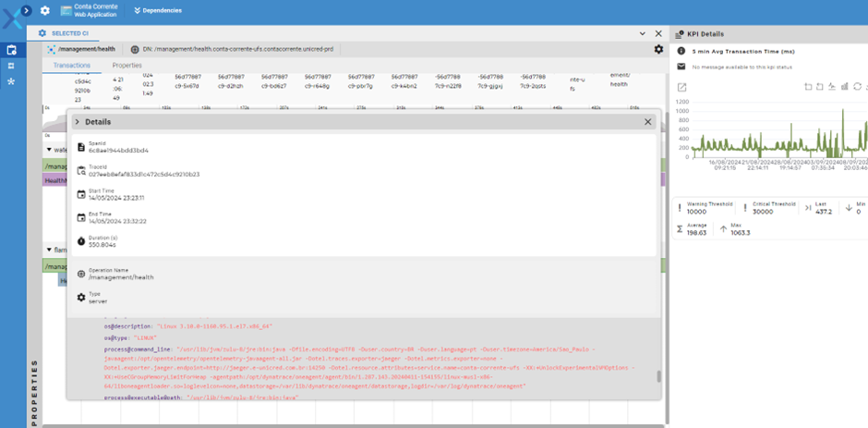Viewport: 868px width, 428px height.
Task: Click the SELECTED CI gear icon
Action: [x=42, y=33]
